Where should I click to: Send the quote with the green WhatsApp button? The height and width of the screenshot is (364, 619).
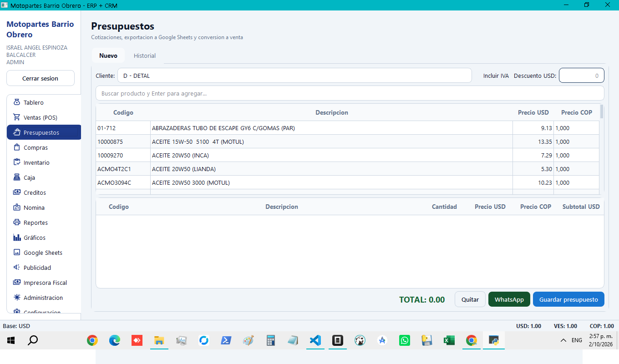click(509, 299)
